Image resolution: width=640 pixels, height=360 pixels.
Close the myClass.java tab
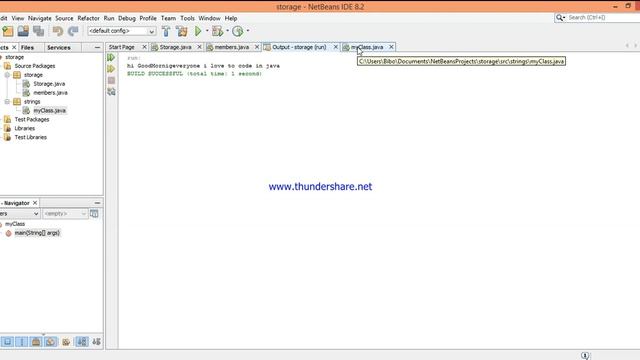(391, 47)
